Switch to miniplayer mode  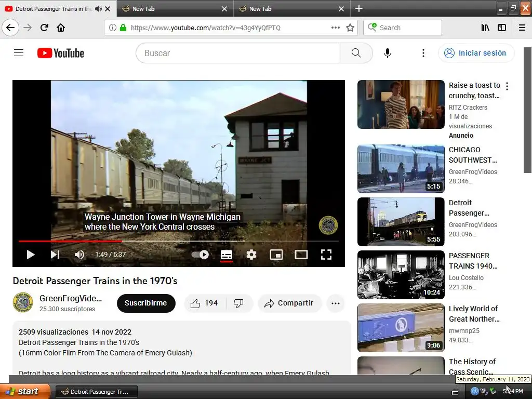pyautogui.click(x=276, y=255)
